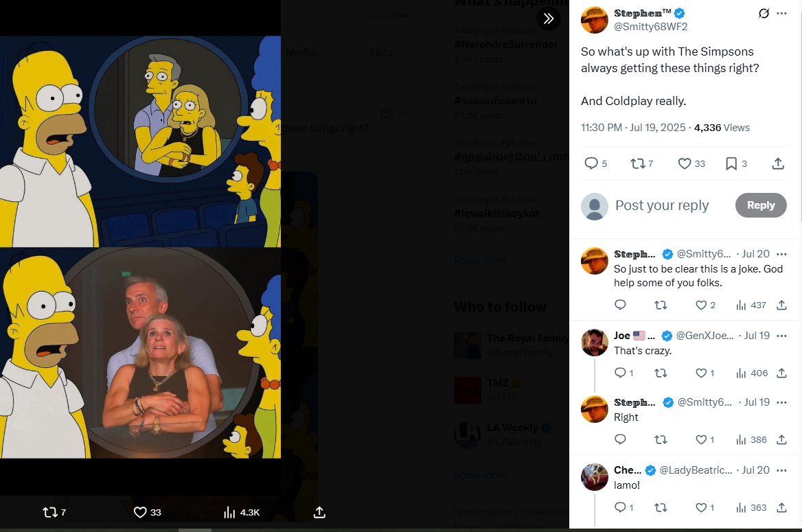This screenshot has height=532, width=802.
Task: Click the 'Post your reply' text field
Action: 662,205
